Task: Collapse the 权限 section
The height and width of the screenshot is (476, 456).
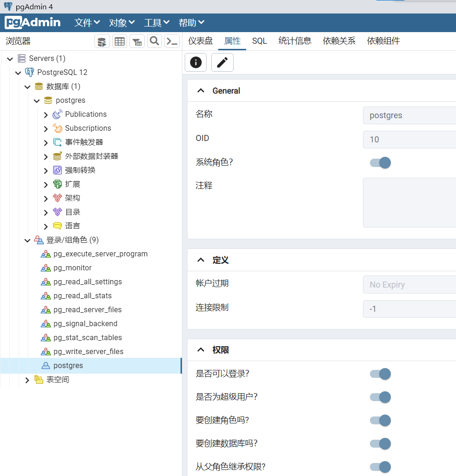Action: (201, 350)
